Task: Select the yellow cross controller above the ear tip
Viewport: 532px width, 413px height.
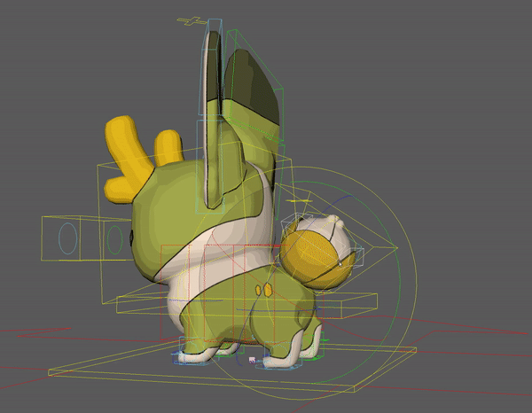Action: tap(192, 21)
